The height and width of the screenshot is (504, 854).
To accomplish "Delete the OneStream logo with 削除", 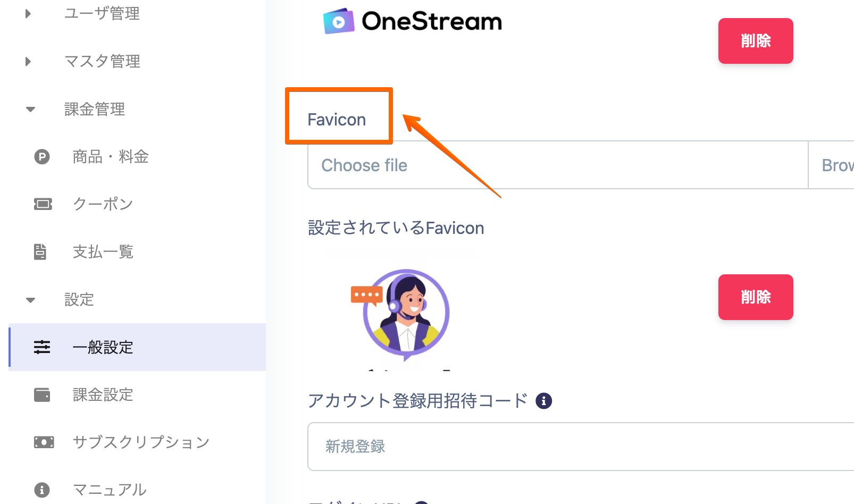I will [755, 41].
